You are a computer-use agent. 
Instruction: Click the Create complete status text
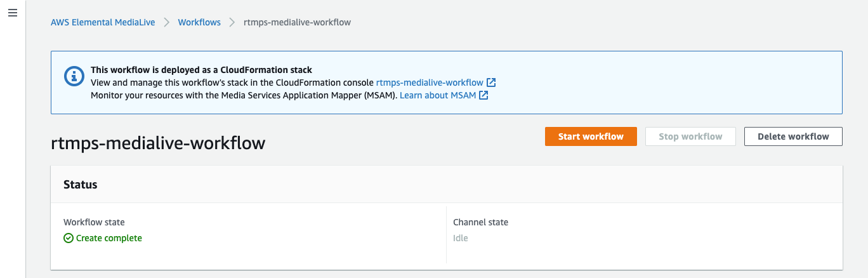109,238
